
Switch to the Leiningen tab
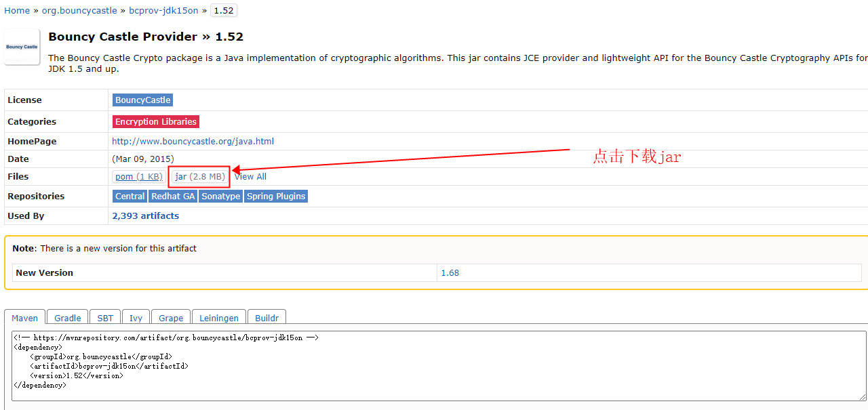[x=218, y=318]
